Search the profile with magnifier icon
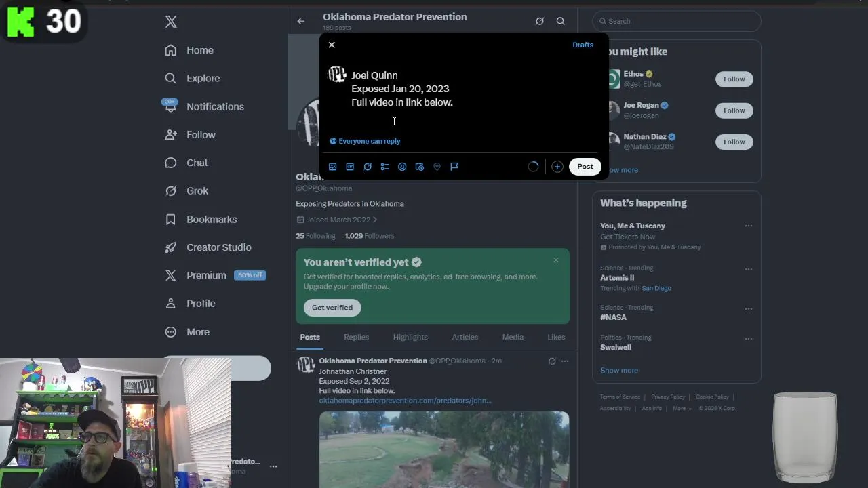The height and width of the screenshot is (488, 868). point(561,21)
